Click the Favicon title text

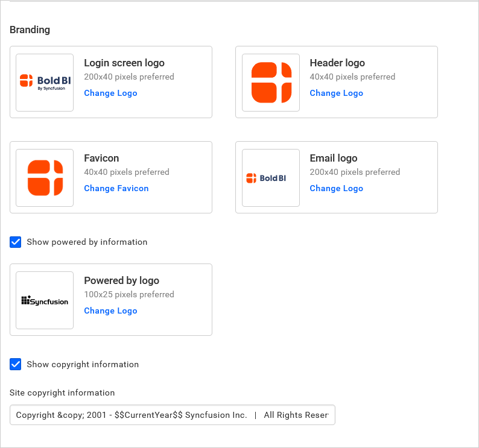pyautogui.click(x=101, y=158)
